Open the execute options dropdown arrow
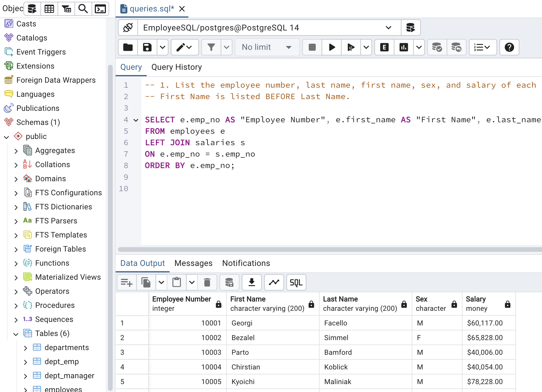 [366, 47]
